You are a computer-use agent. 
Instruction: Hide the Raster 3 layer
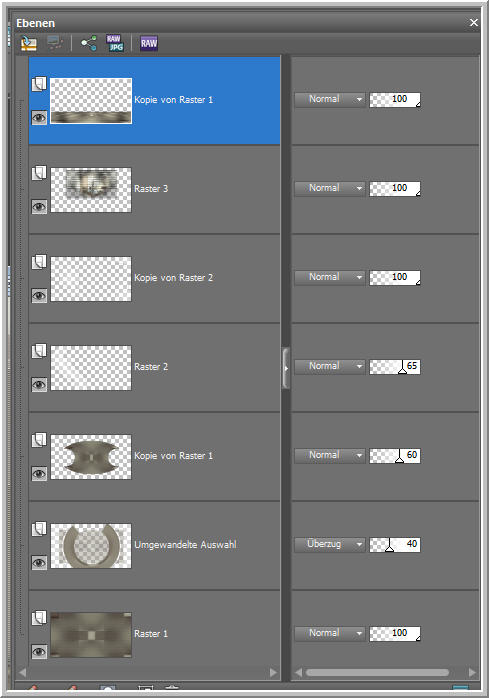pyautogui.click(x=39, y=207)
